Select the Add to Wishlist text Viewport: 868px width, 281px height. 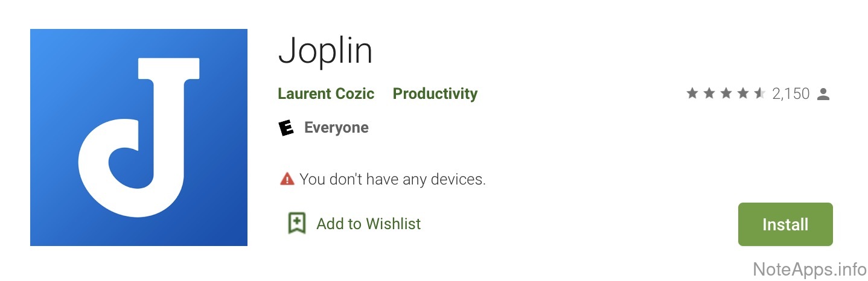coord(368,224)
